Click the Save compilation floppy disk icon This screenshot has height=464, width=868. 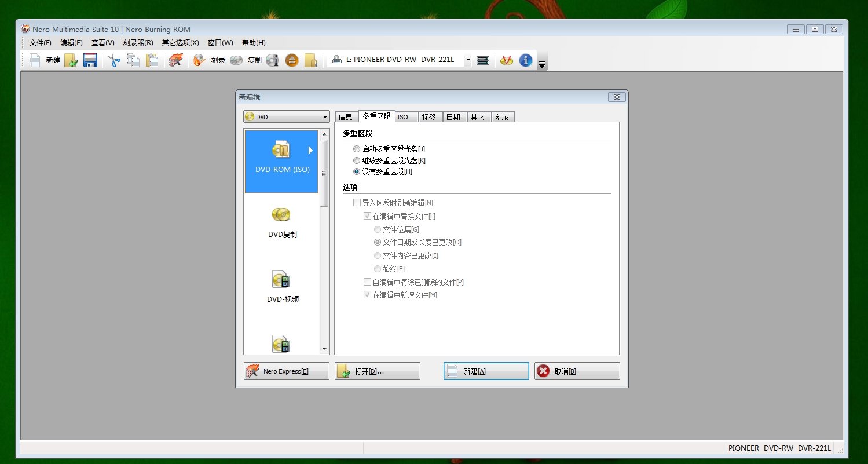pos(90,60)
